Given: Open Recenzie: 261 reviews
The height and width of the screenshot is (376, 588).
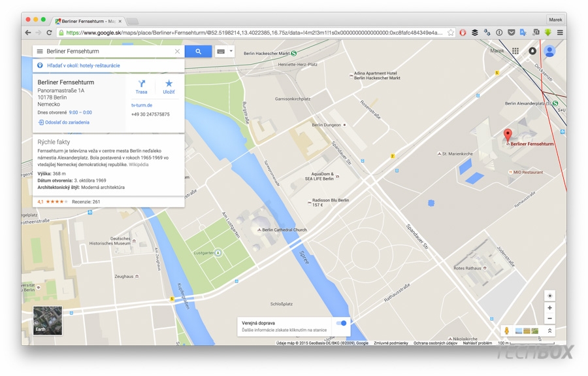Looking at the screenshot, I should pos(86,201).
